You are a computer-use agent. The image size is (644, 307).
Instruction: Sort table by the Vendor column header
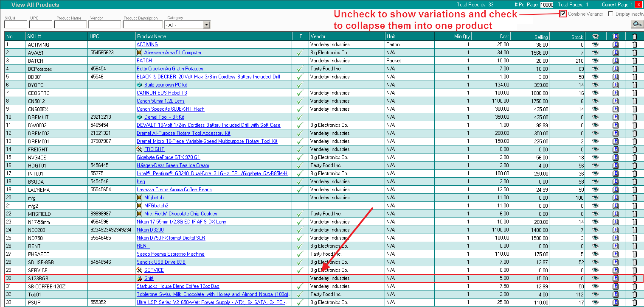(x=318, y=36)
